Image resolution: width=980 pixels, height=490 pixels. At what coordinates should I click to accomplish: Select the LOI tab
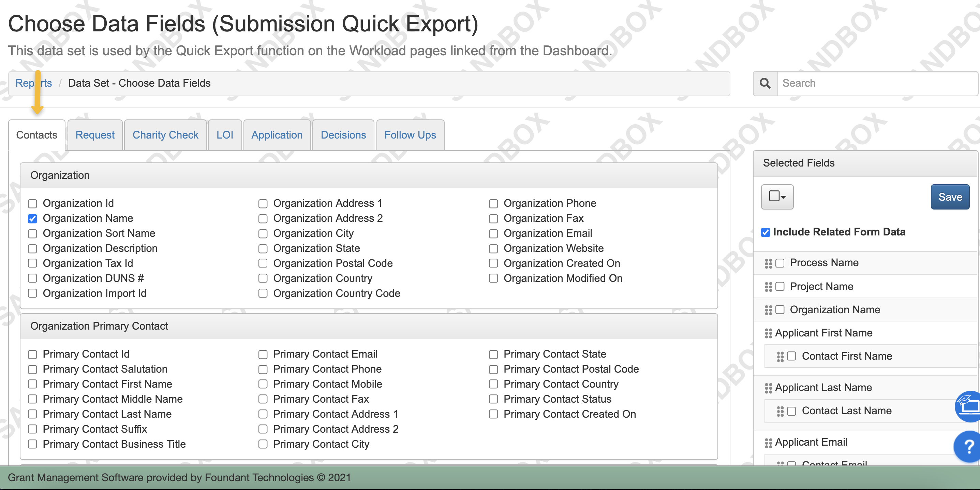click(225, 135)
